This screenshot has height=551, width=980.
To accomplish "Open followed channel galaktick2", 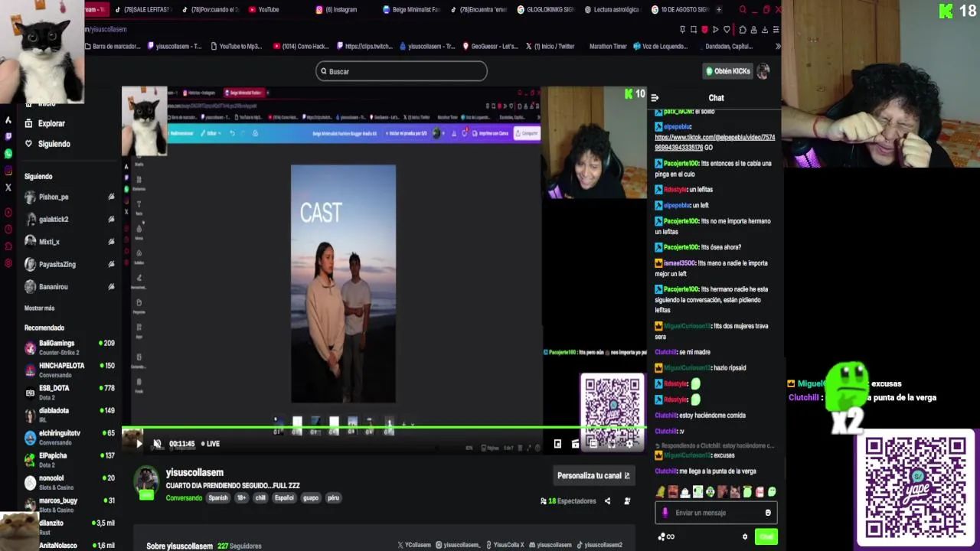I will (x=54, y=220).
